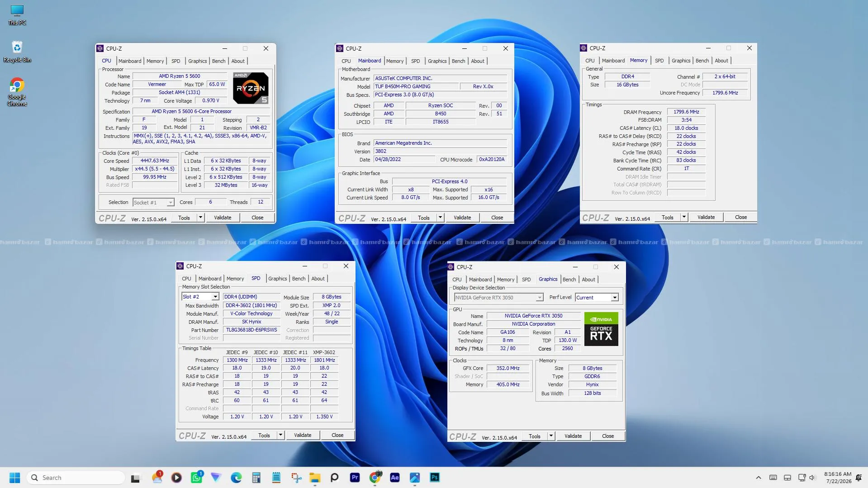The width and height of the screenshot is (868, 488).
Task: Click the touch keyboard tray icon
Action: point(773,478)
